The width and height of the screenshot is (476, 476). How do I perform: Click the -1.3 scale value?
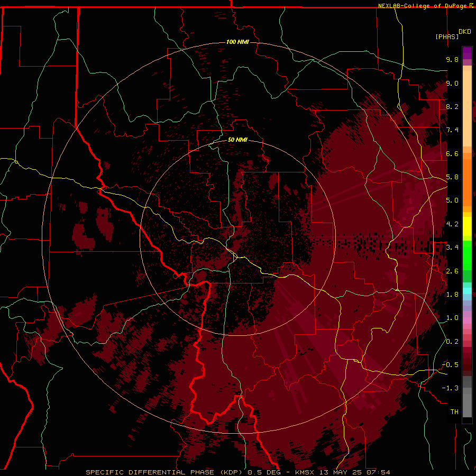coord(451,388)
